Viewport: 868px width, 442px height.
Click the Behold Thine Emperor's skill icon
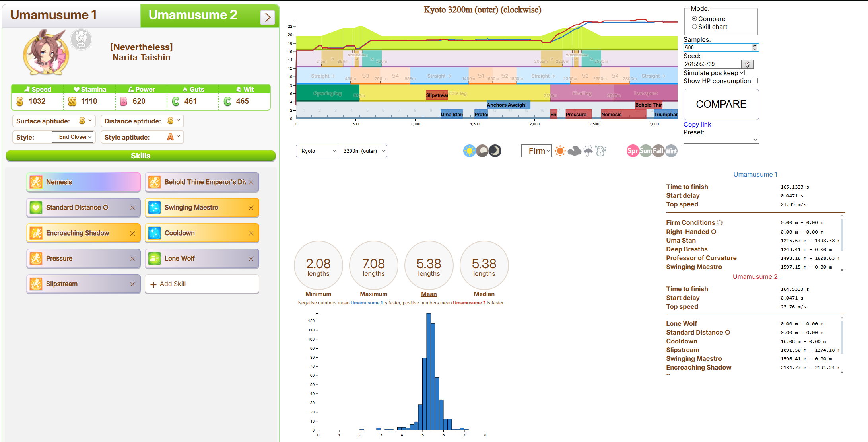click(154, 182)
